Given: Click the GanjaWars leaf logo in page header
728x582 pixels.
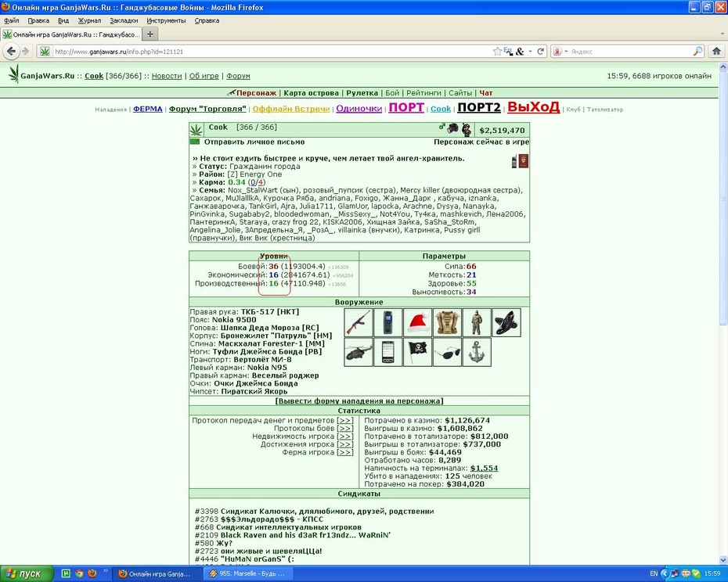Looking at the screenshot, I should point(14,74).
